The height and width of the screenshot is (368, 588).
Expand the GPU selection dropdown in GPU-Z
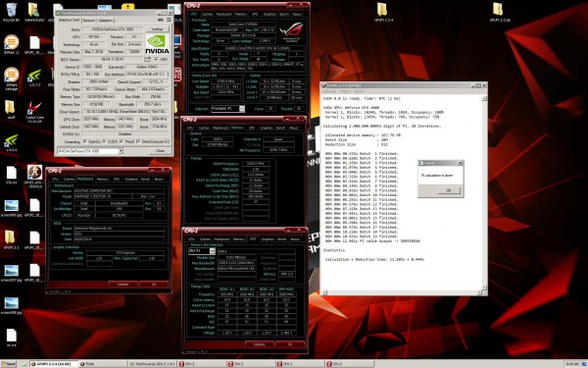tap(121, 151)
